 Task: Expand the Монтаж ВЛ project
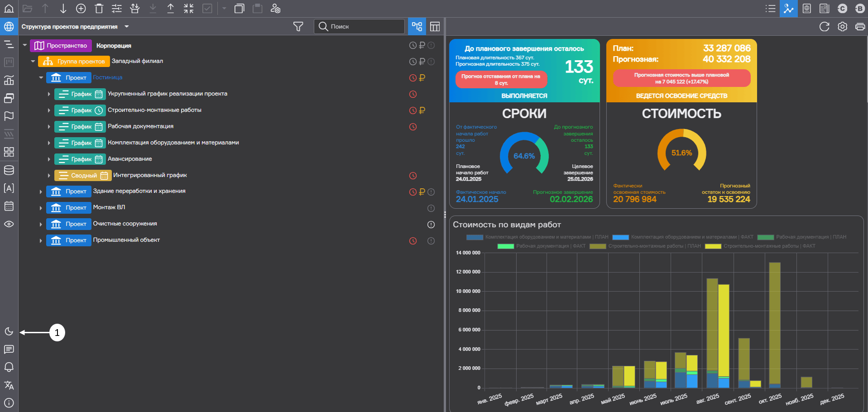pos(41,208)
